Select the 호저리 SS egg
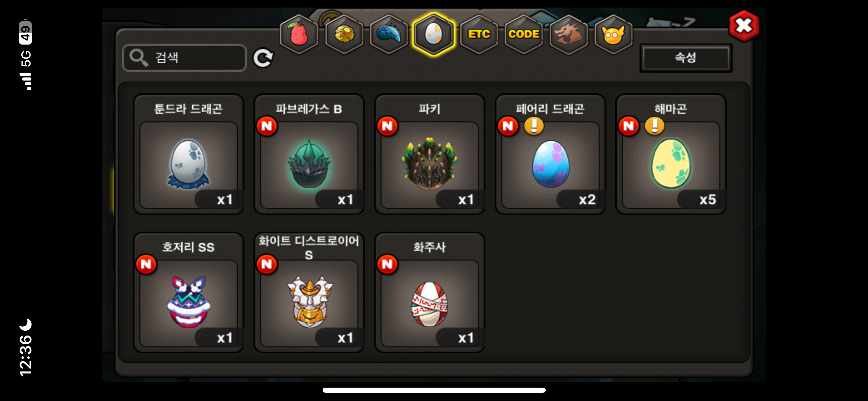The image size is (868, 401). [x=189, y=292]
